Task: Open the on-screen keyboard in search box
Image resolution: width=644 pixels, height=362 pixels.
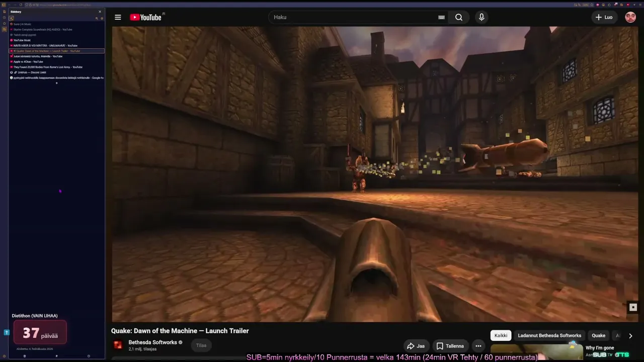Action: pos(441,17)
